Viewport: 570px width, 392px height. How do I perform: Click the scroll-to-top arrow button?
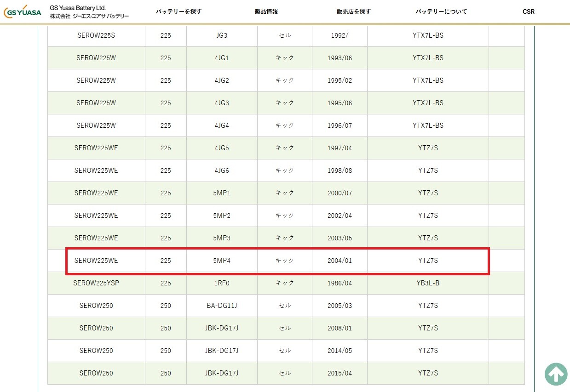tap(556, 374)
